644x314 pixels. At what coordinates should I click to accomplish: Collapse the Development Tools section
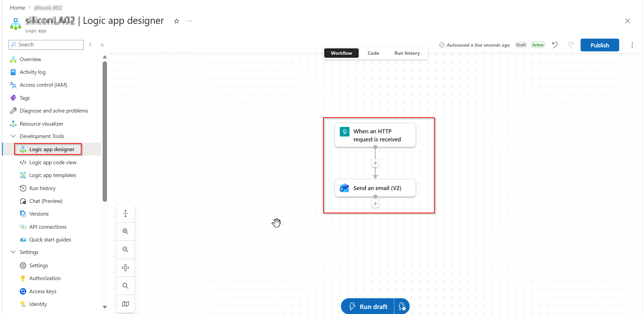(13, 136)
